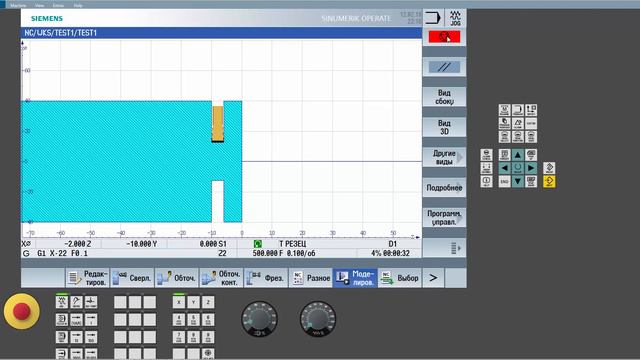Click the ALARM CANCEL key

point(486,155)
